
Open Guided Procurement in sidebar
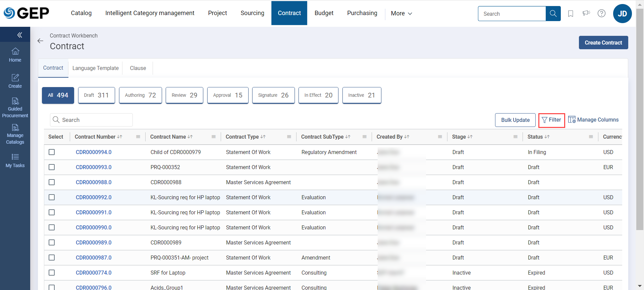[15, 107]
